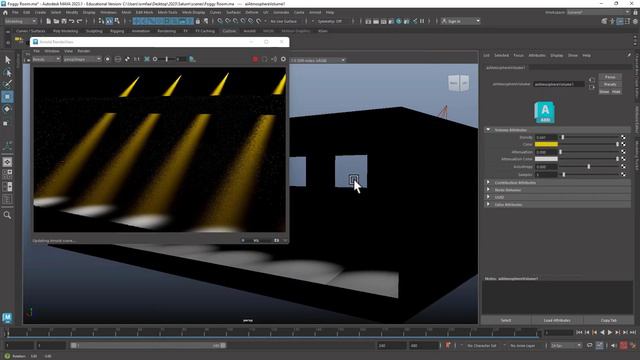Activate the Rotate tool in toolbox
Image resolution: width=640 pixels, height=360 pixels.
(x=7, y=109)
